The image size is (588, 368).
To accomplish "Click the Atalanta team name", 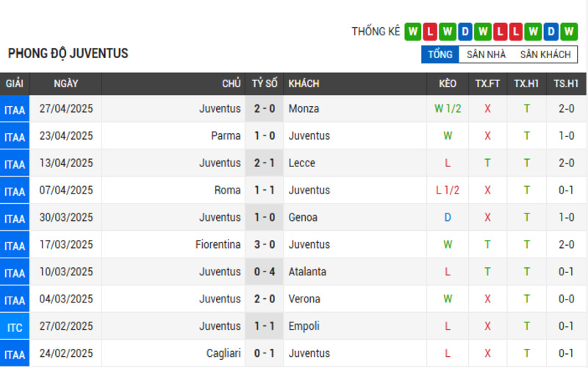I will pos(307,272).
